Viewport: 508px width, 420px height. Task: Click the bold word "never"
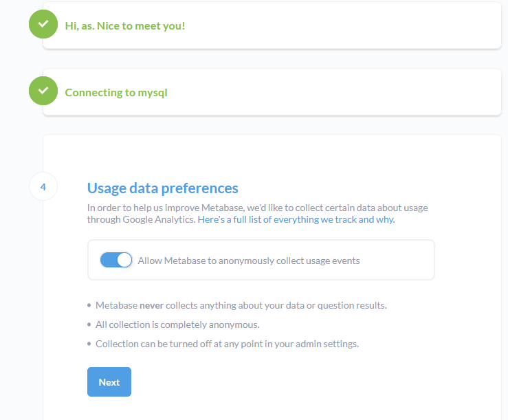(151, 305)
